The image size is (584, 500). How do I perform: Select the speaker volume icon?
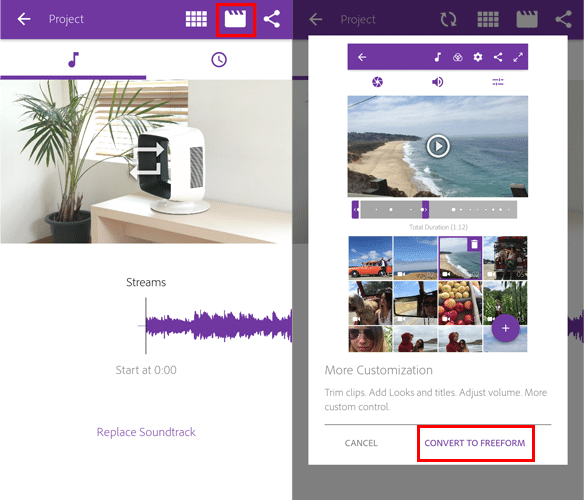(x=438, y=82)
